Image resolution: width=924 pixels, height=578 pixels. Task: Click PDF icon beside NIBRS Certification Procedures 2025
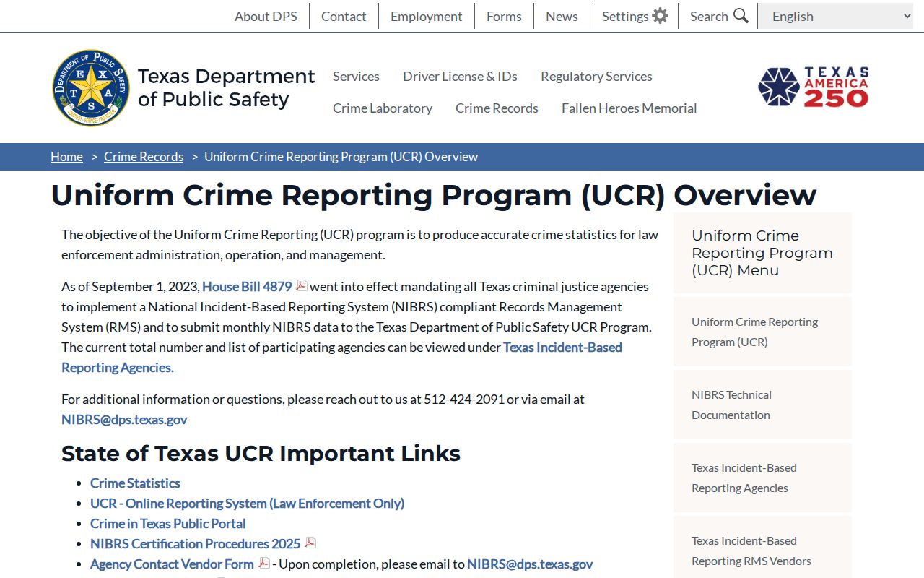tap(310, 543)
